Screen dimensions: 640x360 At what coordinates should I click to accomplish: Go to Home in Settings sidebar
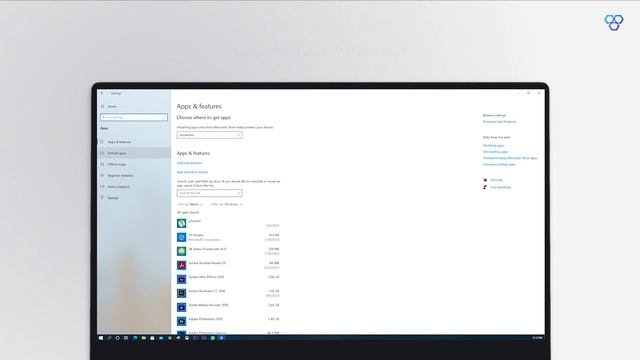112,107
